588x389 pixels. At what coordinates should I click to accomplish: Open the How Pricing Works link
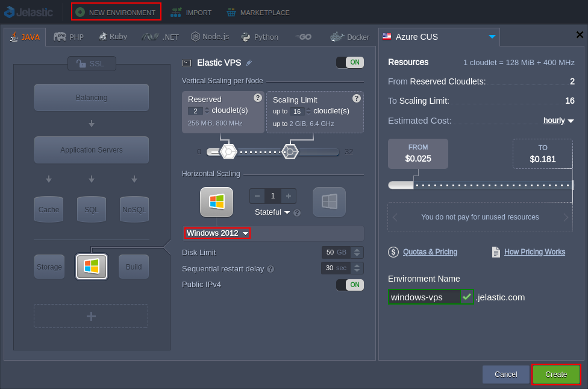click(x=535, y=252)
